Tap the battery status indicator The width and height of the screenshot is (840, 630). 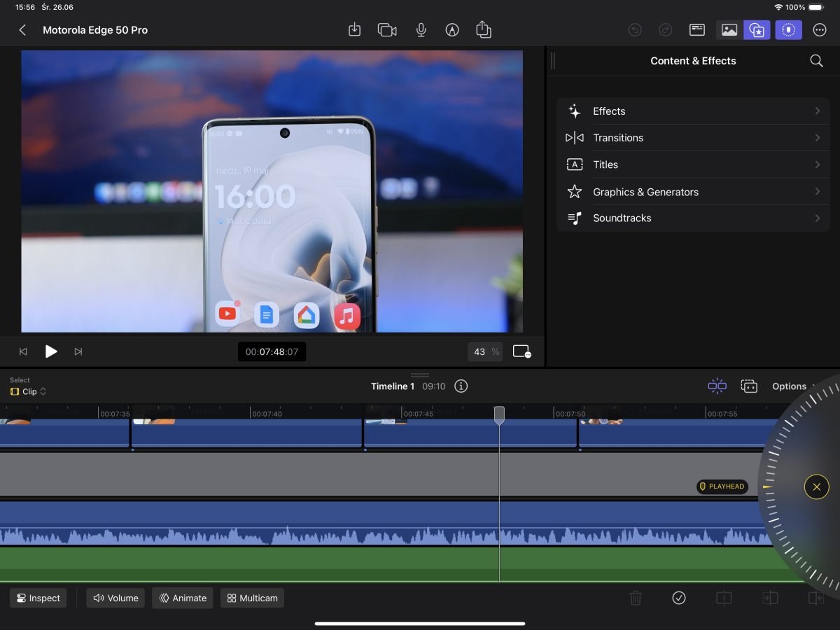tap(815, 7)
